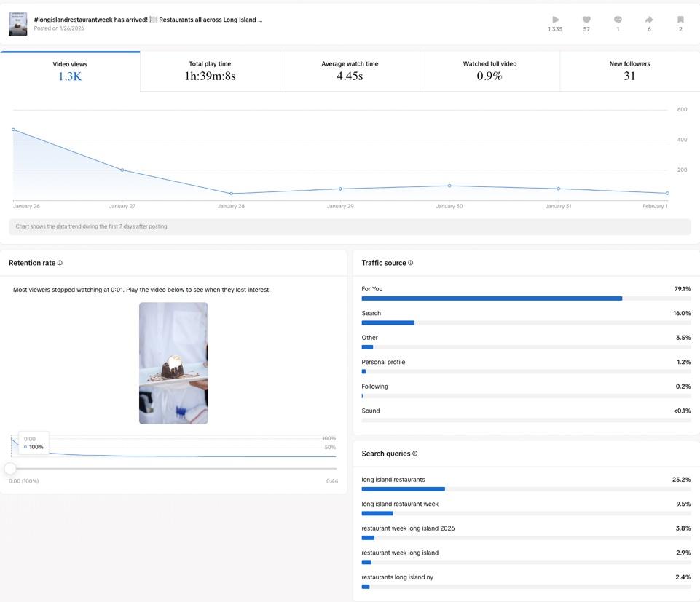This screenshot has height=602, width=700.
Task: Open the Search queries info icon
Action: coord(414,454)
